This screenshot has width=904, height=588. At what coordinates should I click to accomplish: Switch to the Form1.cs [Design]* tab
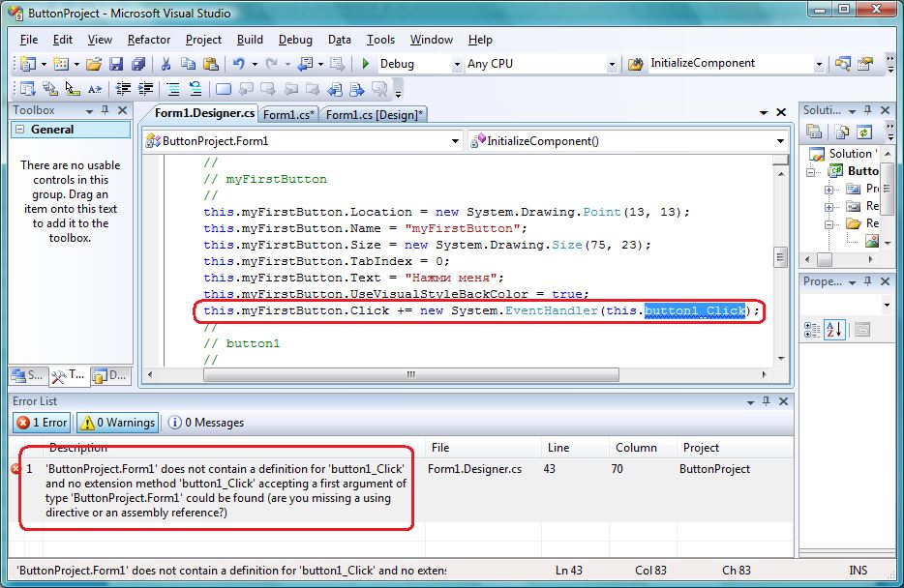pos(374,115)
